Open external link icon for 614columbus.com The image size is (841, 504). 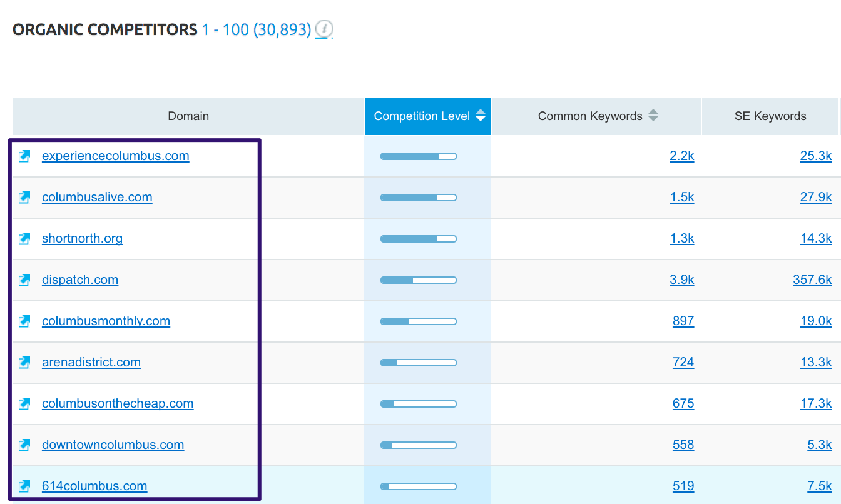point(24,486)
